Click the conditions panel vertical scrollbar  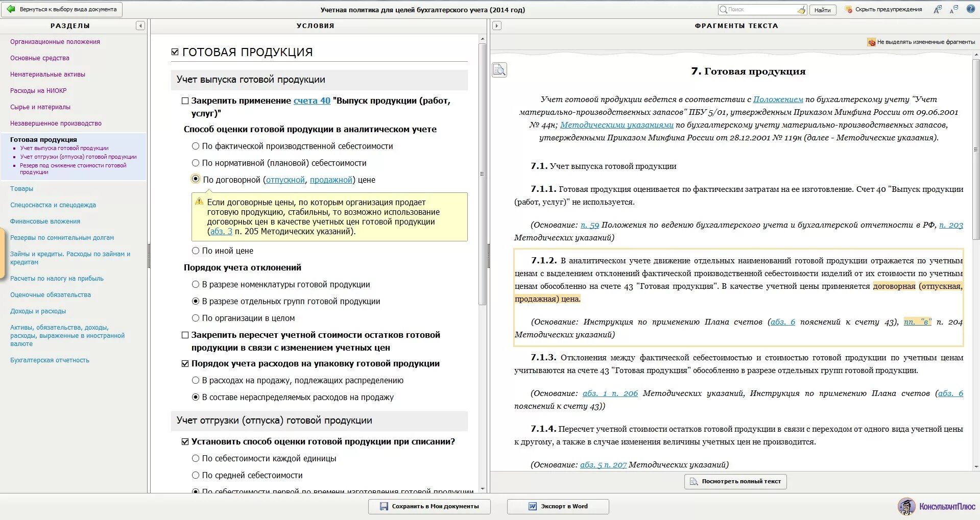(x=482, y=174)
